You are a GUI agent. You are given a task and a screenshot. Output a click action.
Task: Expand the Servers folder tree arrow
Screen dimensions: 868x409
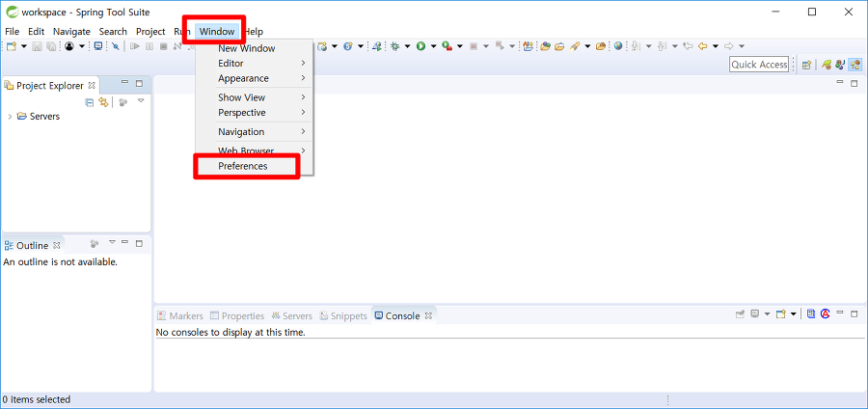10,116
